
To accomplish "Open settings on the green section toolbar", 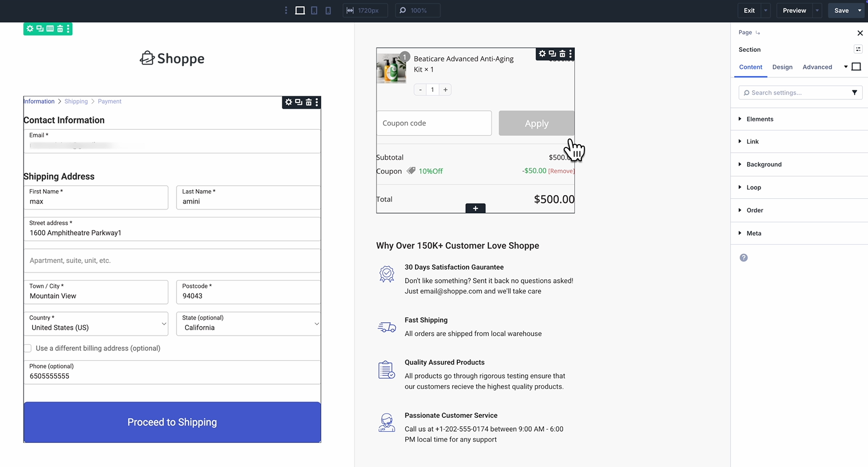I will [x=30, y=29].
